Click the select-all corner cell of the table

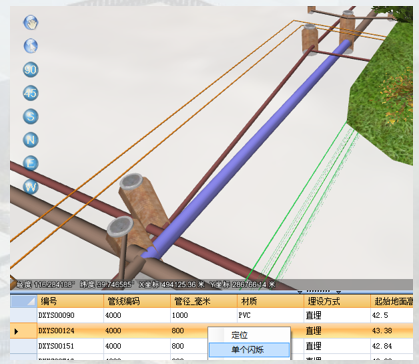pyautogui.click(x=23, y=301)
